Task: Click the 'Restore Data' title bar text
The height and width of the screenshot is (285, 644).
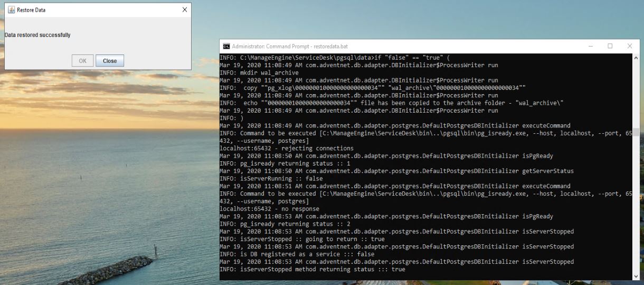Action: (31, 10)
